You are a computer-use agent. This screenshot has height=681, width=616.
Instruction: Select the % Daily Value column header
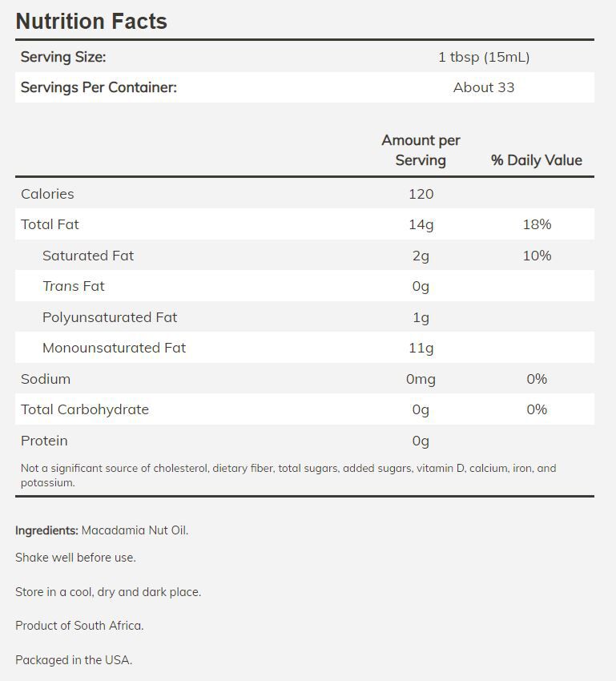pyautogui.click(x=537, y=160)
